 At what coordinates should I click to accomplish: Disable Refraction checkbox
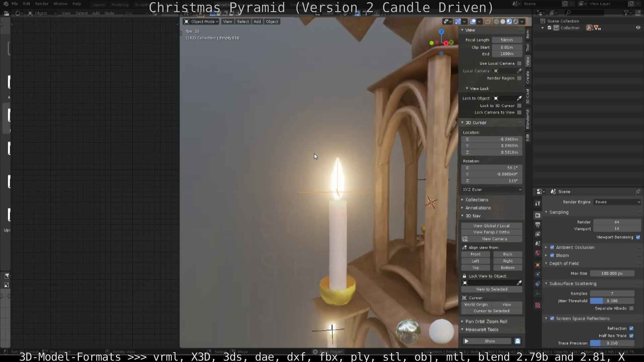point(632,329)
